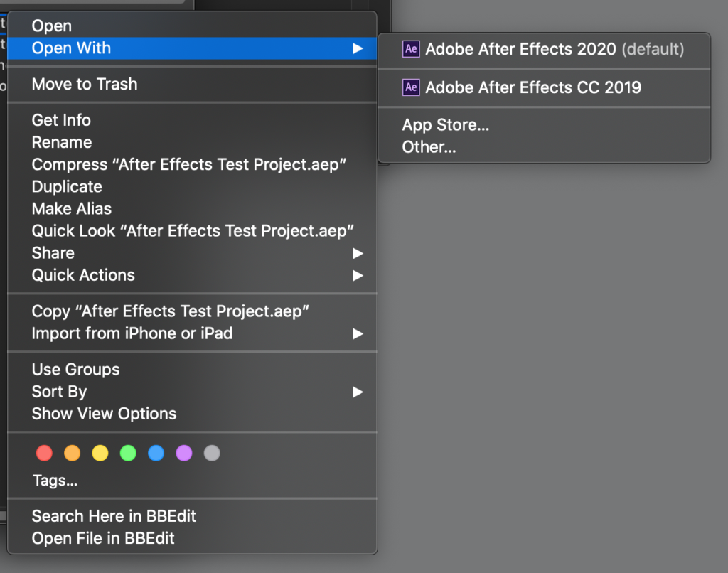Choose App Store... in the submenu
Screen dimensions: 728x573
tap(544, 125)
